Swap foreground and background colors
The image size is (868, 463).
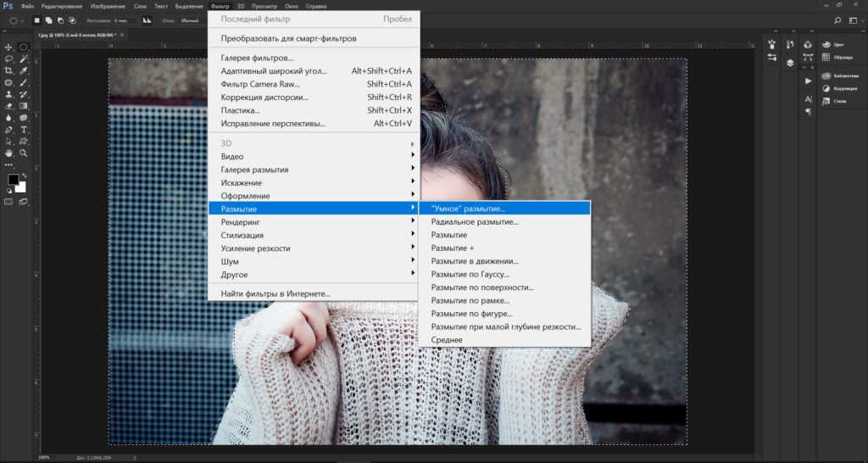click(x=24, y=176)
